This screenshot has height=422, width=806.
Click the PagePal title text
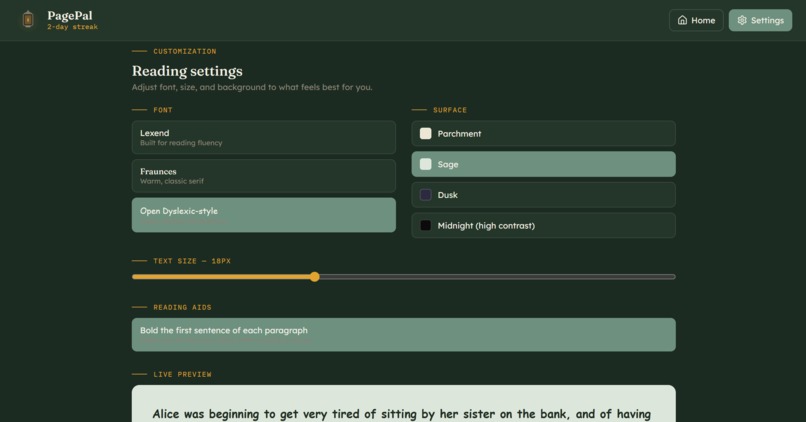tap(70, 15)
